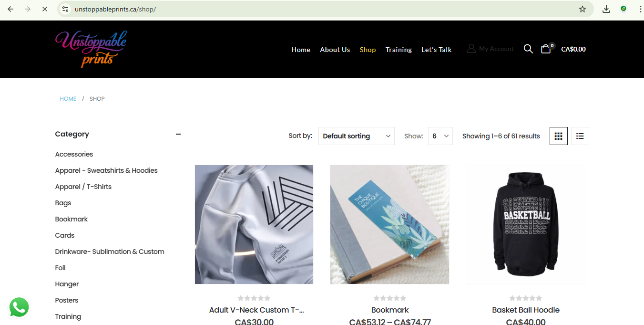Filter by Apparel / T-Shirts category
Screen dimensions: 644x325
[x=83, y=187]
